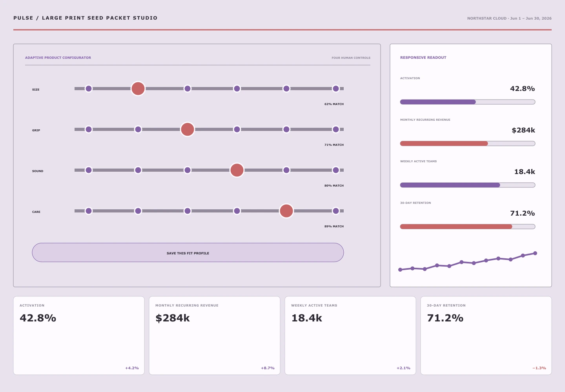Click the red CARE slider handle

(286, 211)
